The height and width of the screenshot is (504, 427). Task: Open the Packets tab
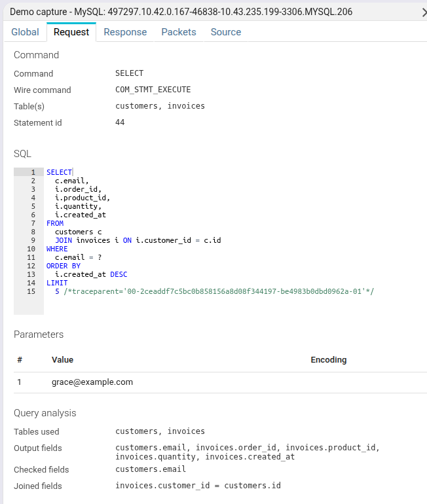click(178, 32)
